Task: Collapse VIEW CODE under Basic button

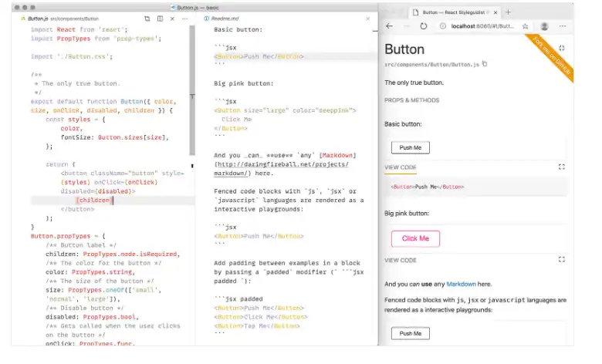Action: 401,167
